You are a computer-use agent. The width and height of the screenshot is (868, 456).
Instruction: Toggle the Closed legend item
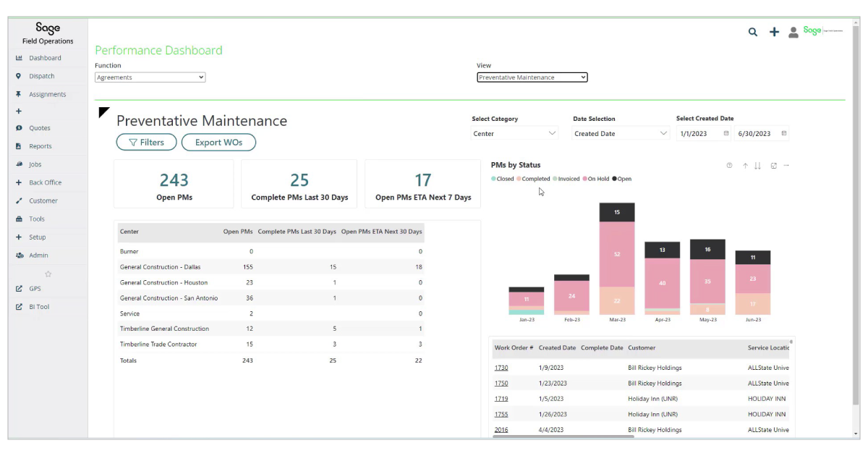click(503, 179)
